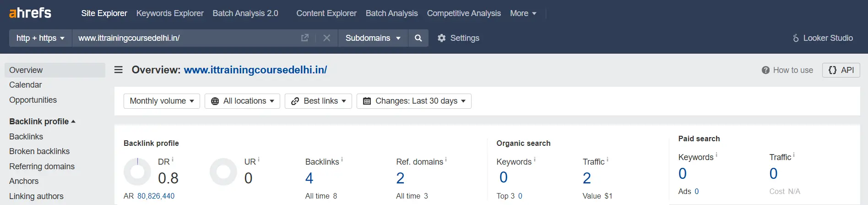This screenshot has width=868, height=205.
Task: Collapse the Backlink profile sidebar section
Action: tap(42, 122)
